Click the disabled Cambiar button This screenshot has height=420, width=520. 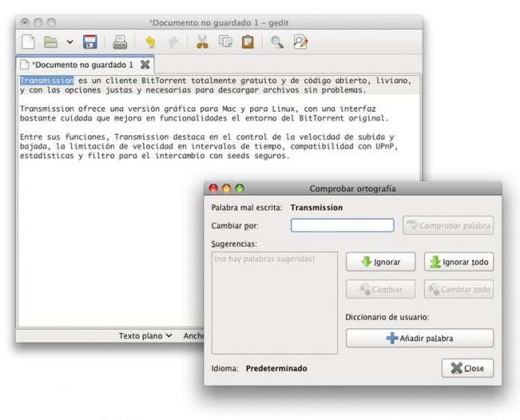coord(380,289)
